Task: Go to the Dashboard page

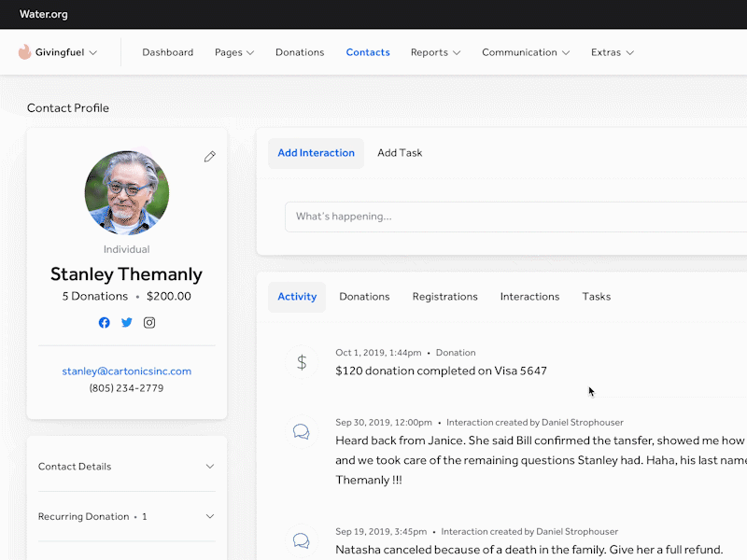Action: coord(168,52)
